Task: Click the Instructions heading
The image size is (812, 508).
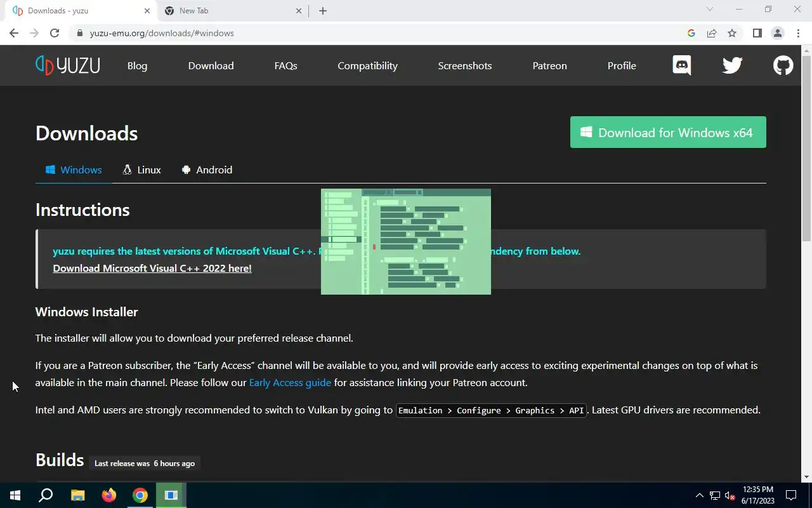Action: tap(82, 210)
